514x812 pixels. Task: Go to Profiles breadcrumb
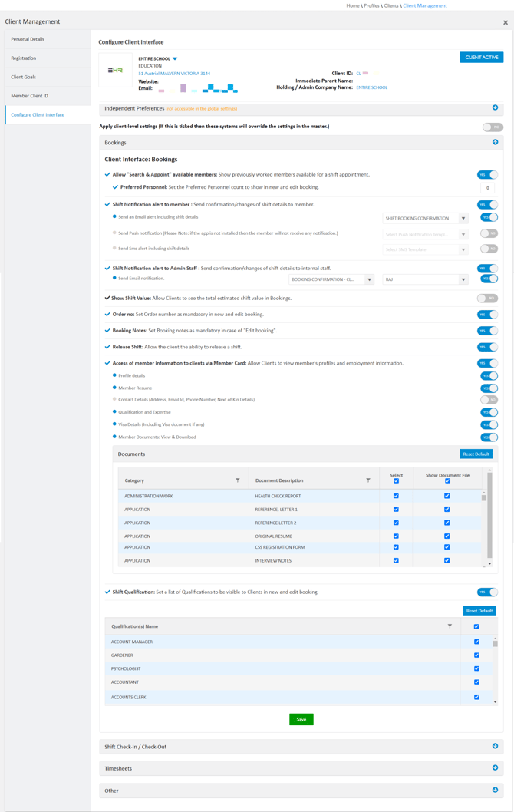click(x=371, y=5)
